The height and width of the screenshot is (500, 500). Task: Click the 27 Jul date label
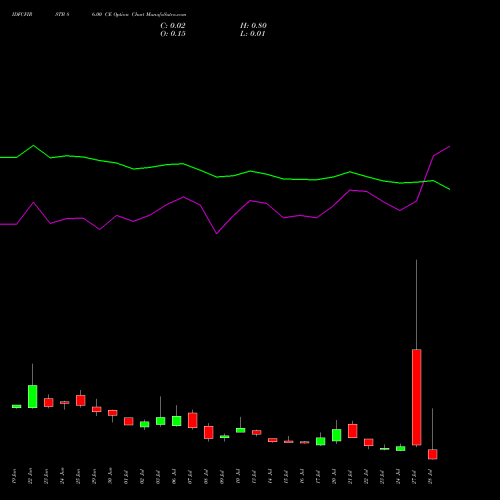414,476
